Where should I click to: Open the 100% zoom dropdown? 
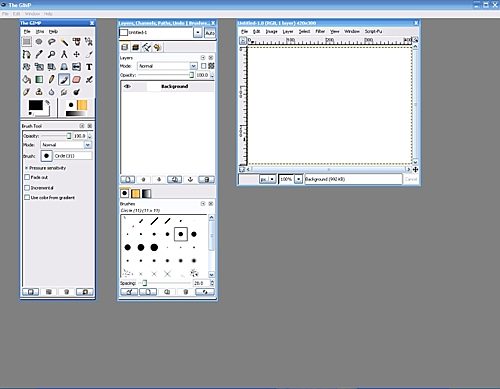[299, 179]
